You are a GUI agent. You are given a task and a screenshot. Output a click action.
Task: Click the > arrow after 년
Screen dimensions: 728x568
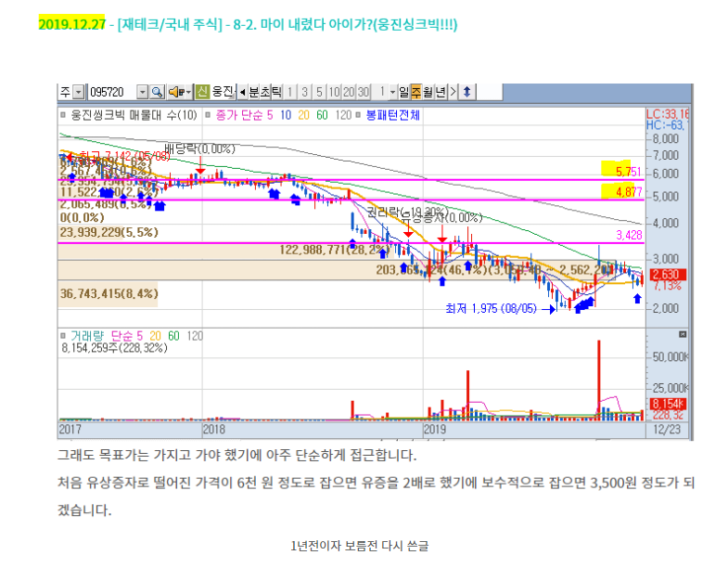pos(453,92)
